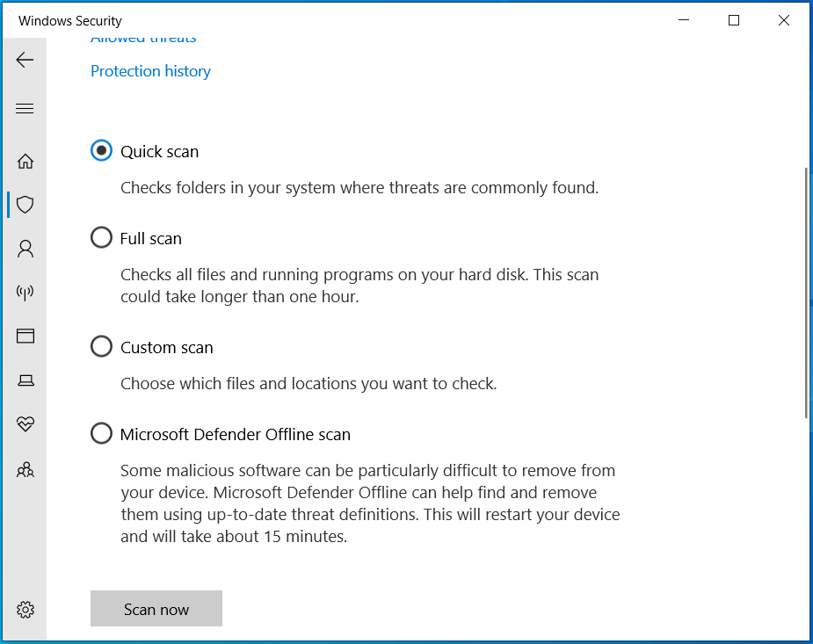Image resolution: width=813 pixels, height=644 pixels.
Task: Click the 'Checks all files and running programs' text
Action: click(359, 286)
